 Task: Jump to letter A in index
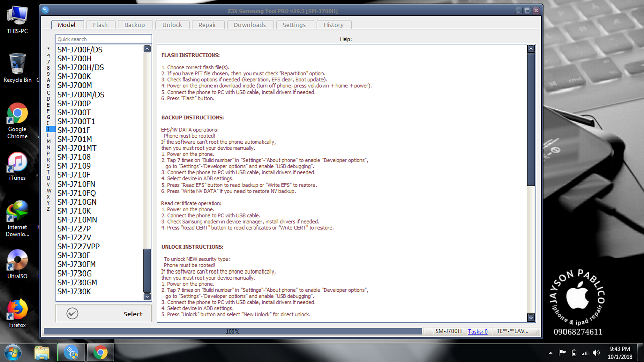click(48, 80)
